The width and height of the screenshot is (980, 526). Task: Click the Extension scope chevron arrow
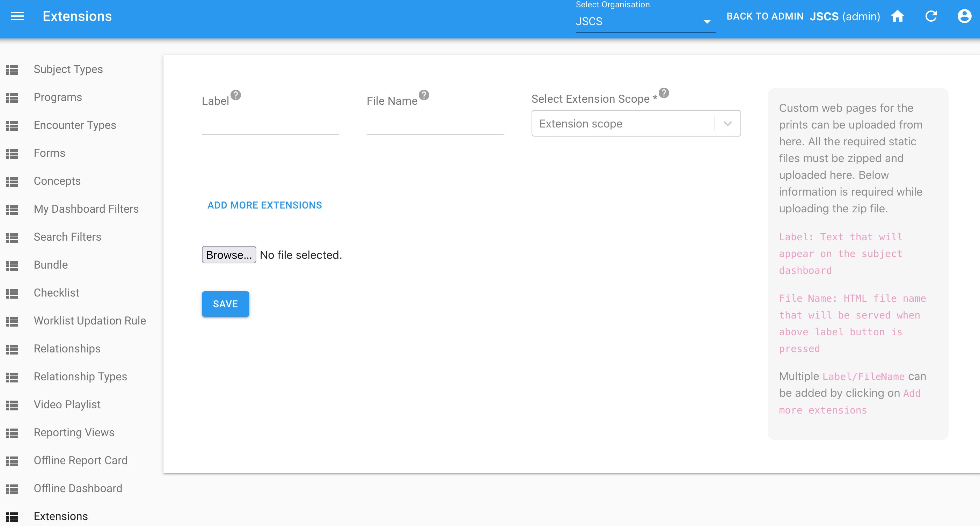point(727,124)
